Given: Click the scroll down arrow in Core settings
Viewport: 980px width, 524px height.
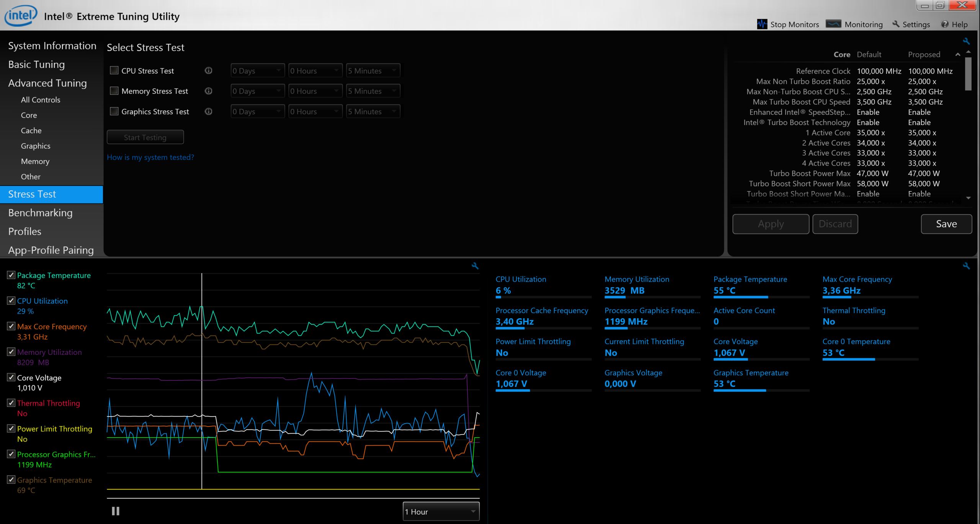Looking at the screenshot, I should (968, 198).
